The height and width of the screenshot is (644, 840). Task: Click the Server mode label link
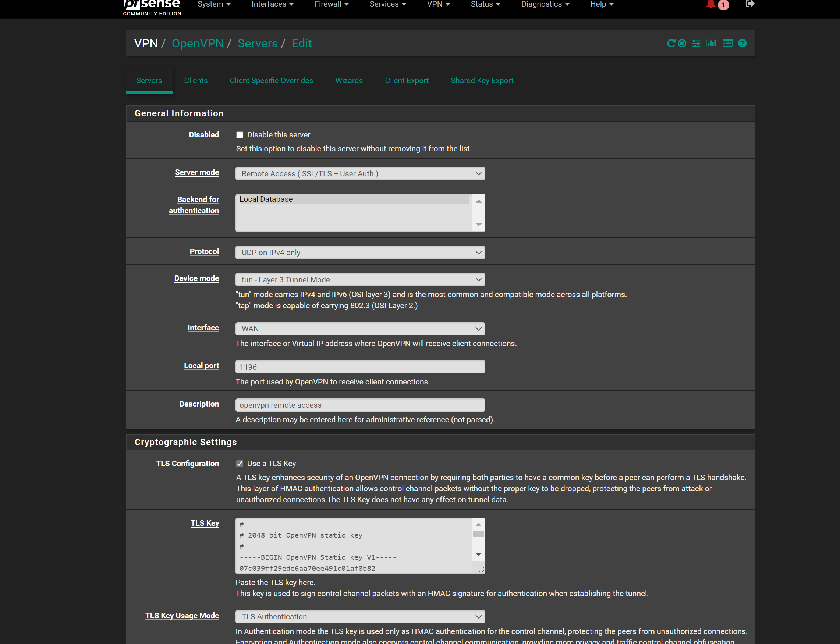(197, 172)
